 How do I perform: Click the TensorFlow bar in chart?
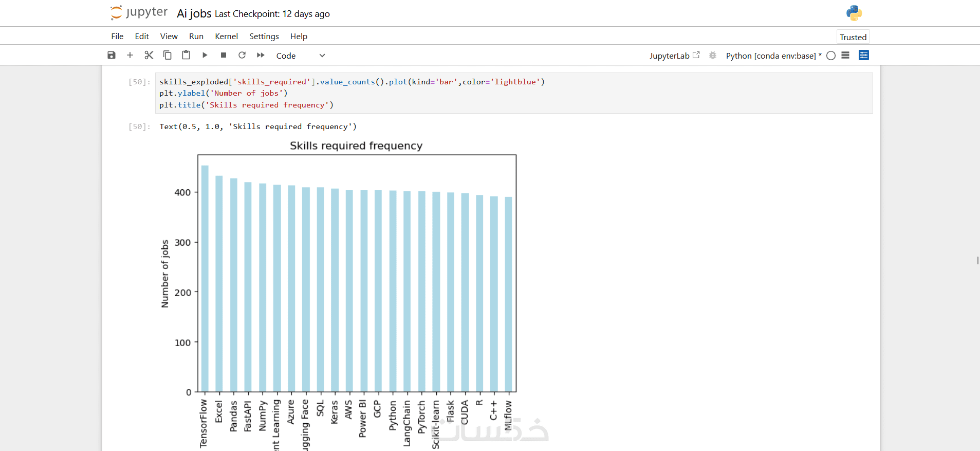205,278
